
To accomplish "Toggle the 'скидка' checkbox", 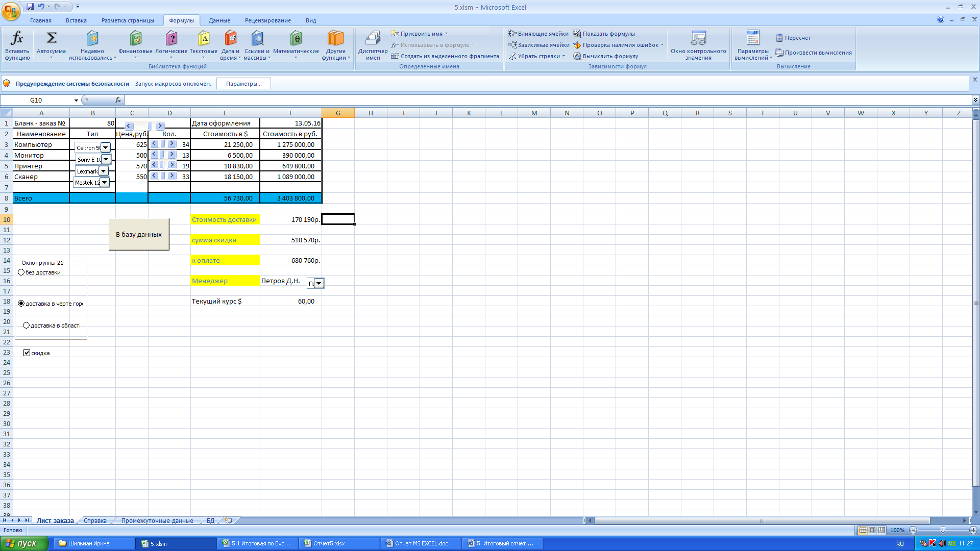I will pos(27,353).
